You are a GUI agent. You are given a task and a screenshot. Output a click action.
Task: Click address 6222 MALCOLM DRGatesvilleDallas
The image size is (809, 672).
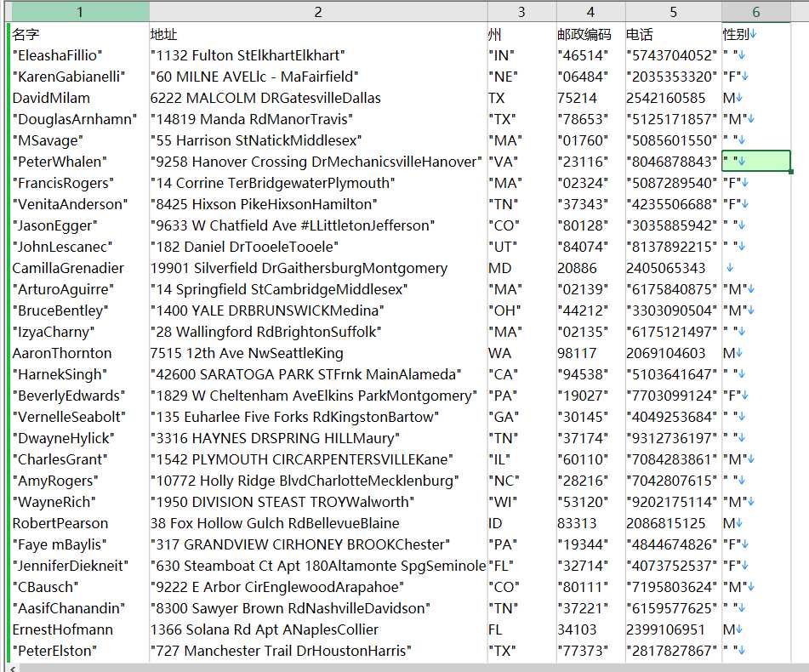318,98
